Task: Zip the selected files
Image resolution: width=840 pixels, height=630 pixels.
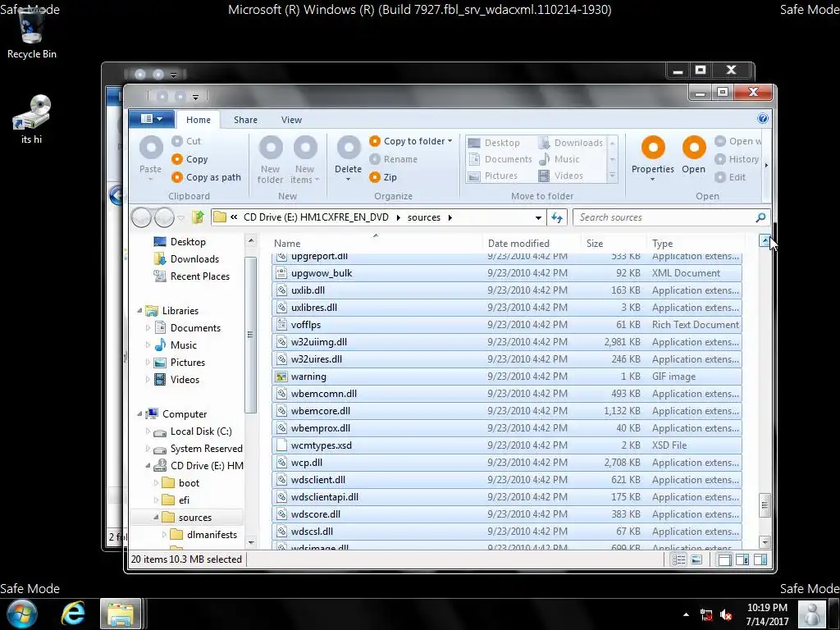Action: tap(383, 177)
